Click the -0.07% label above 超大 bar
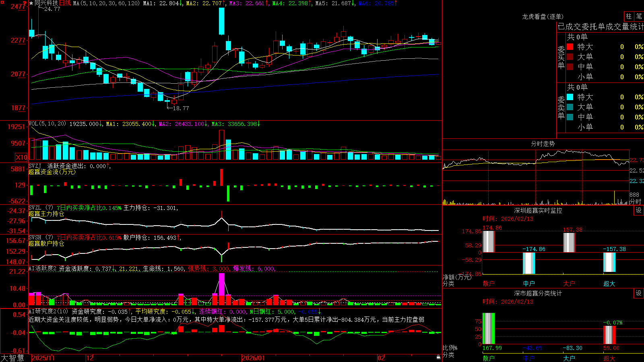The width and height of the screenshot is (644, 362). [x=613, y=323]
